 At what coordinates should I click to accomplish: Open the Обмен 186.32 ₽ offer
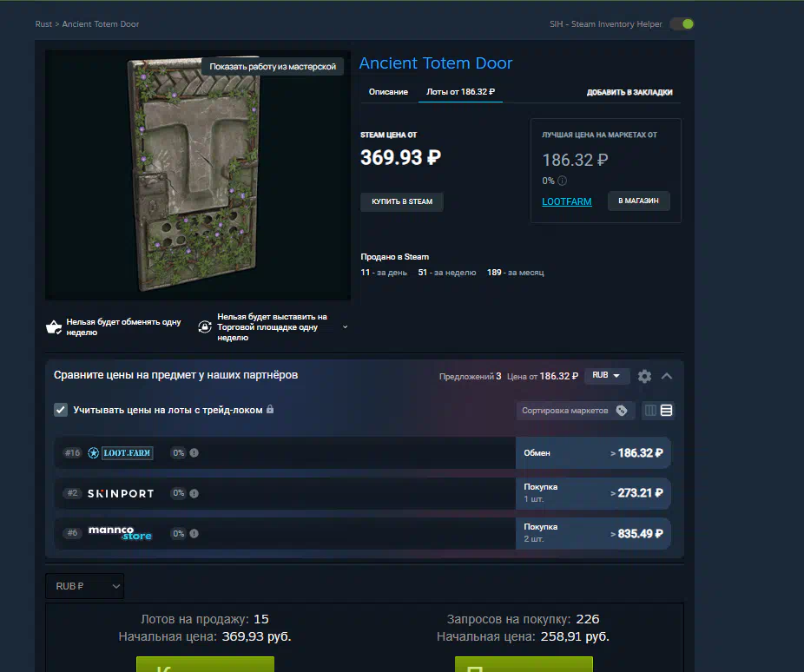[x=593, y=453]
